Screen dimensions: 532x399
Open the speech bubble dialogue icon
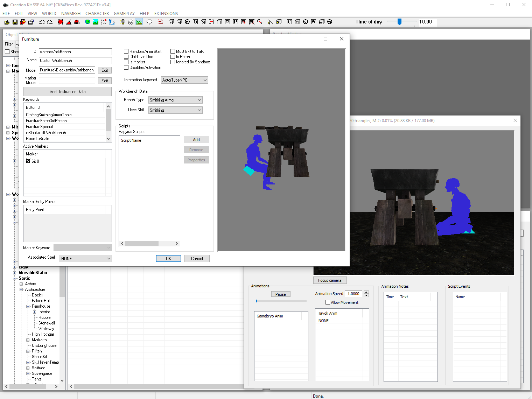[149, 22]
